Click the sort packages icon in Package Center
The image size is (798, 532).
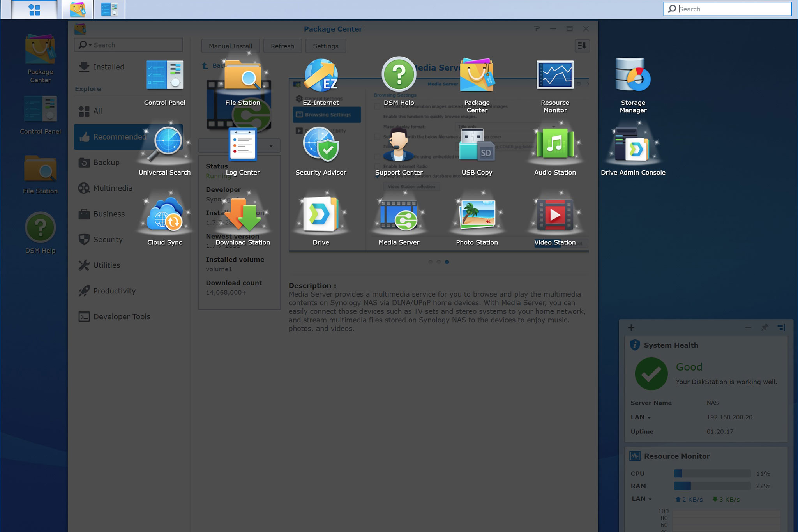pos(582,46)
